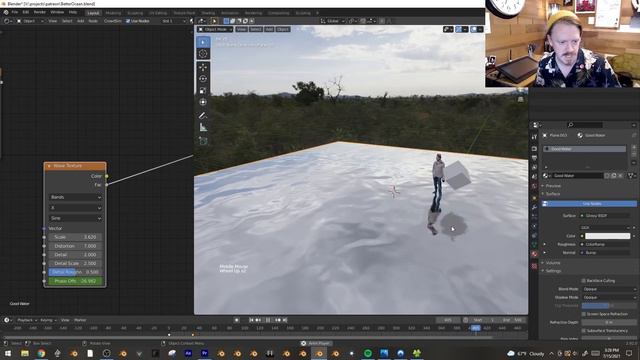Open Spotify from the taskbar

368,353
